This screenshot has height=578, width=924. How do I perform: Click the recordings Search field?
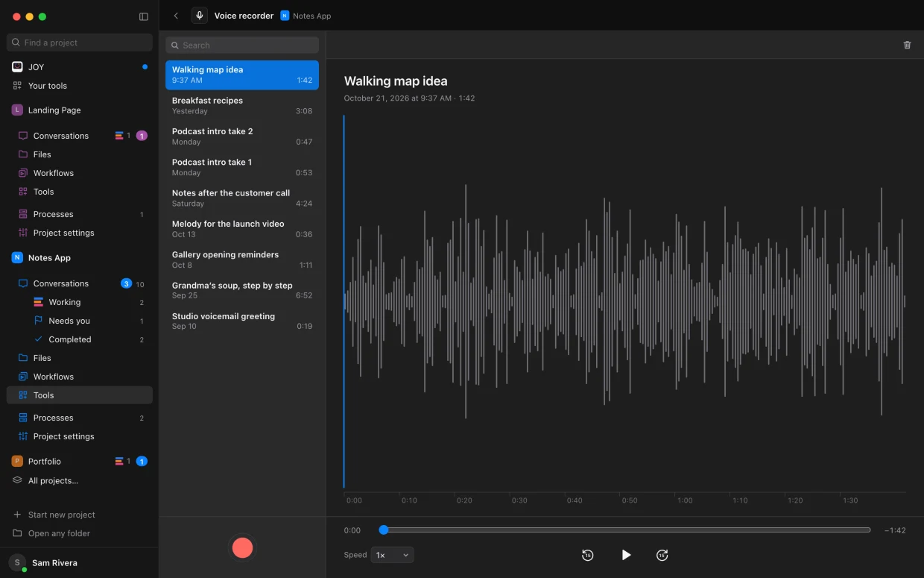click(242, 45)
